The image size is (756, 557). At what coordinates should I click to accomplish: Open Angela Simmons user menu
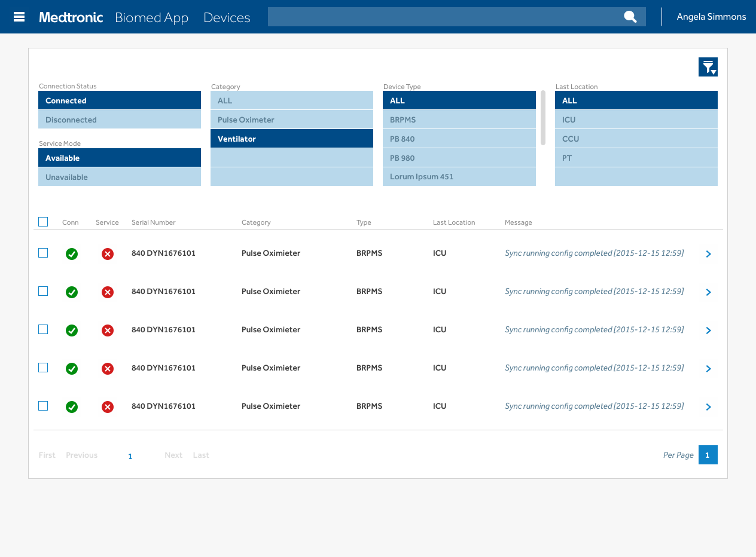(711, 17)
